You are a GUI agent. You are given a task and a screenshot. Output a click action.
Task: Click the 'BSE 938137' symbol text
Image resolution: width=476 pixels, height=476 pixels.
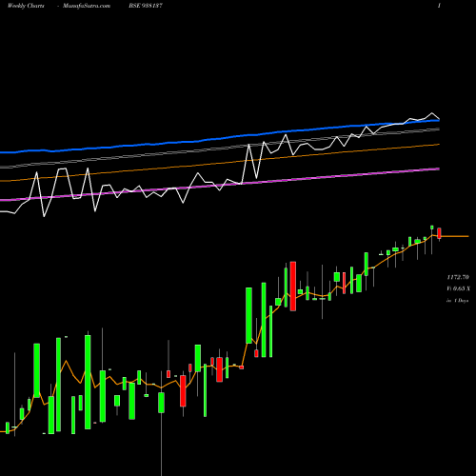coord(146,6)
